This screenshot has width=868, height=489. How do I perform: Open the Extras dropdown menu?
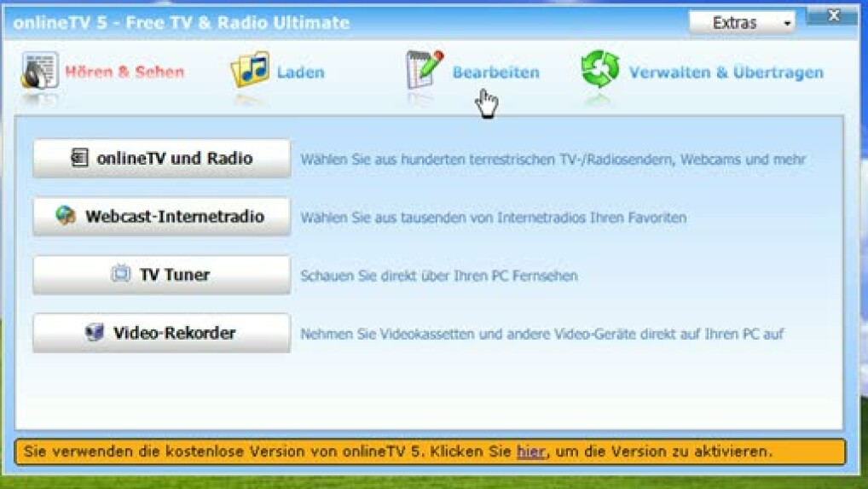[x=740, y=23]
